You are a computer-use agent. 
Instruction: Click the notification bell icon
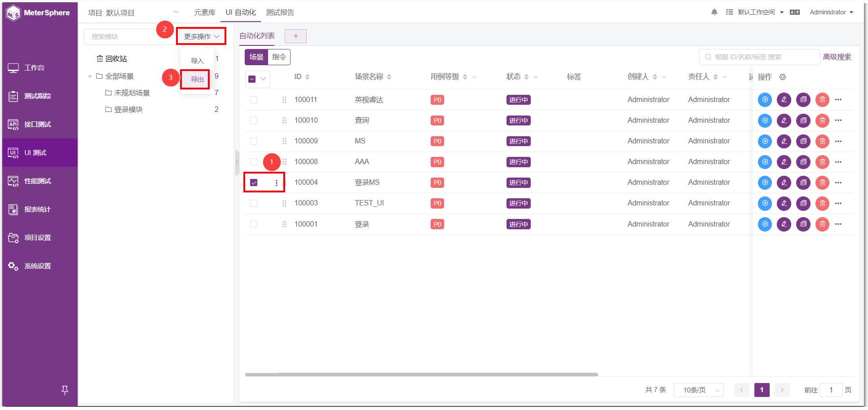[714, 12]
